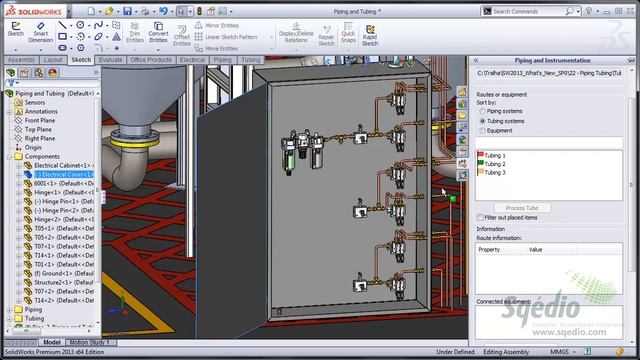This screenshot has height=360, width=640.
Task: Use the Offset Entities tool
Action: pyautogui.click(x=182, y=36)
